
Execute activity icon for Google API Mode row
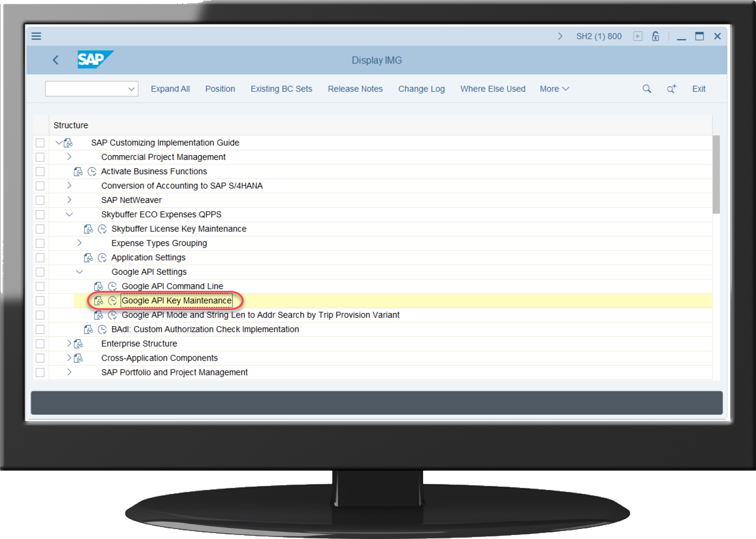point(112,315)
